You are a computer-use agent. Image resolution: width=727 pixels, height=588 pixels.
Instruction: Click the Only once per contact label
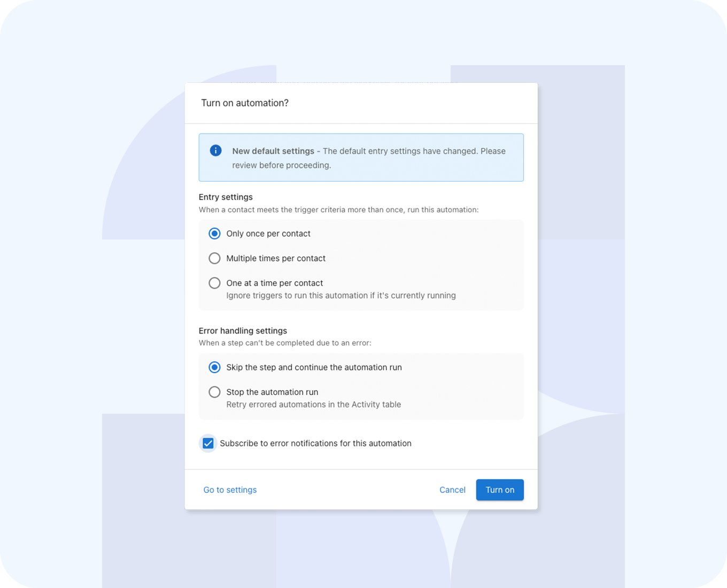tap(268, 234)
